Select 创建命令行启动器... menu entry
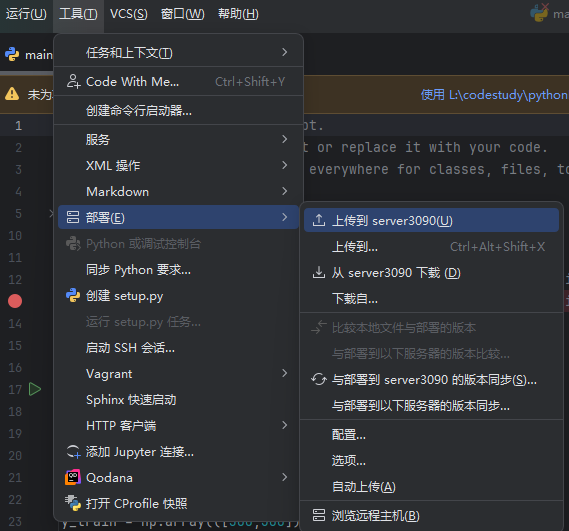The height and width of the screenshot is (531, 569). pos(178,110)
